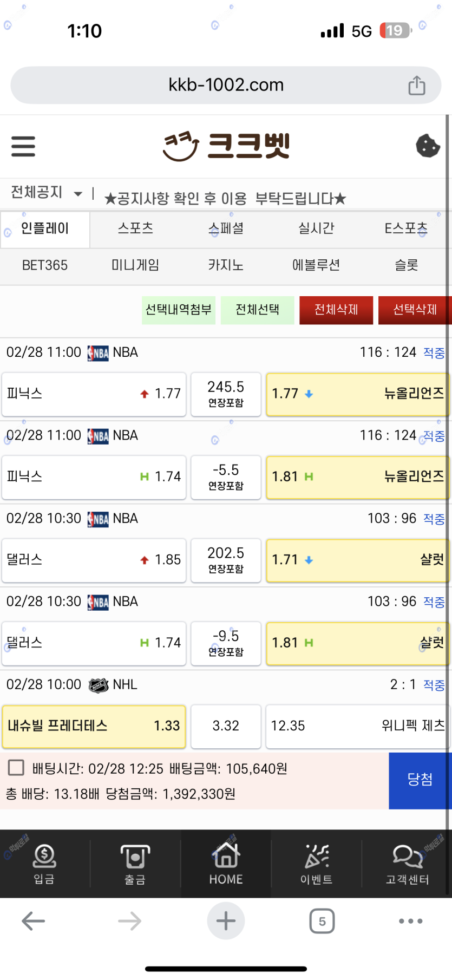Screen dimensions: 452x980
Task: Tap the kkb-1002.com address field
Action: click(226, 85)
